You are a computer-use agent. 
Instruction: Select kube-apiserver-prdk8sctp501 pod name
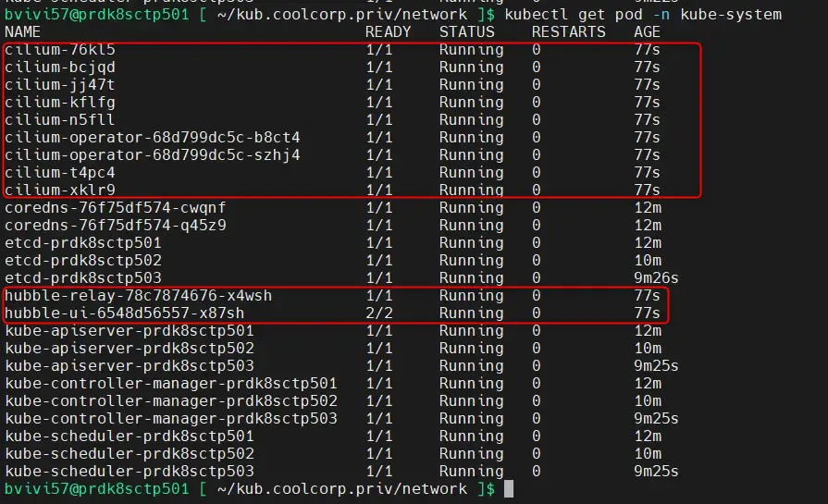130,331
